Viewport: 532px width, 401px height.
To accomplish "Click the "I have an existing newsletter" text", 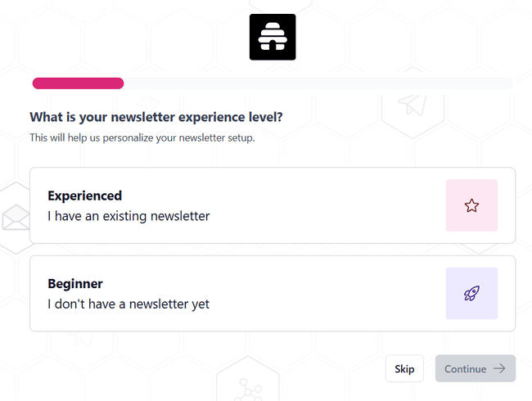I will pyautogui.click(x=128, y=216).
